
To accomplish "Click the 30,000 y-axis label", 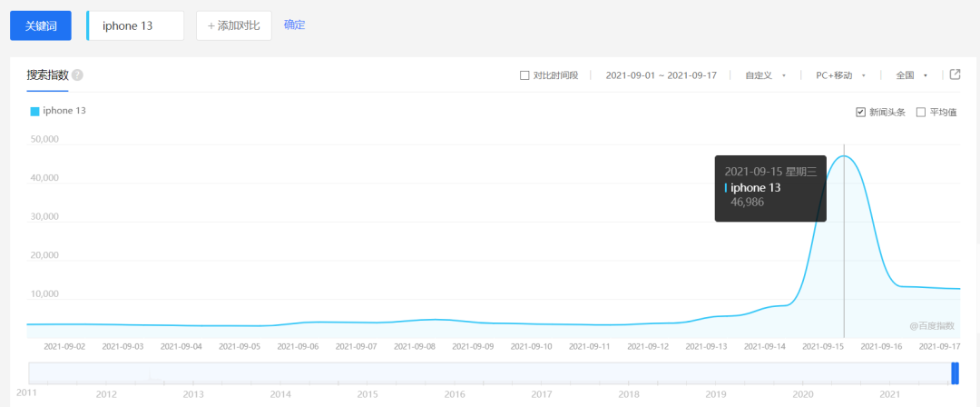I will coord(44,216).
